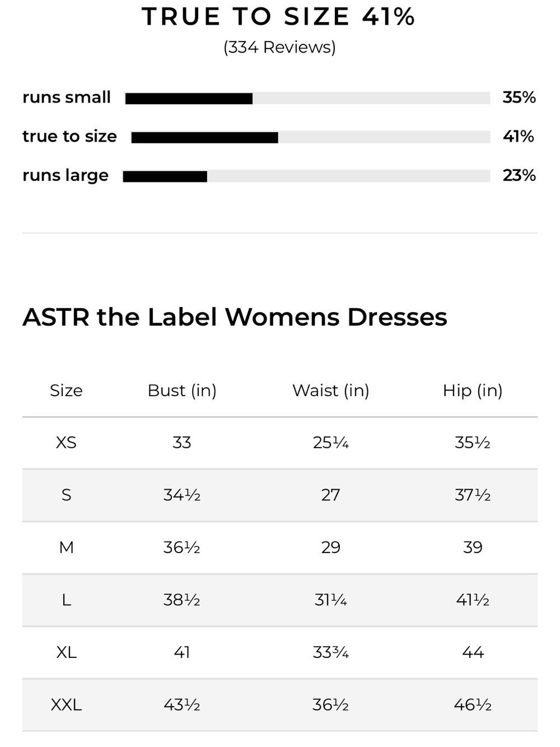Screen dimensions: 560x747
Task: Click the 'runs small' rating bar
Action: 307,99
